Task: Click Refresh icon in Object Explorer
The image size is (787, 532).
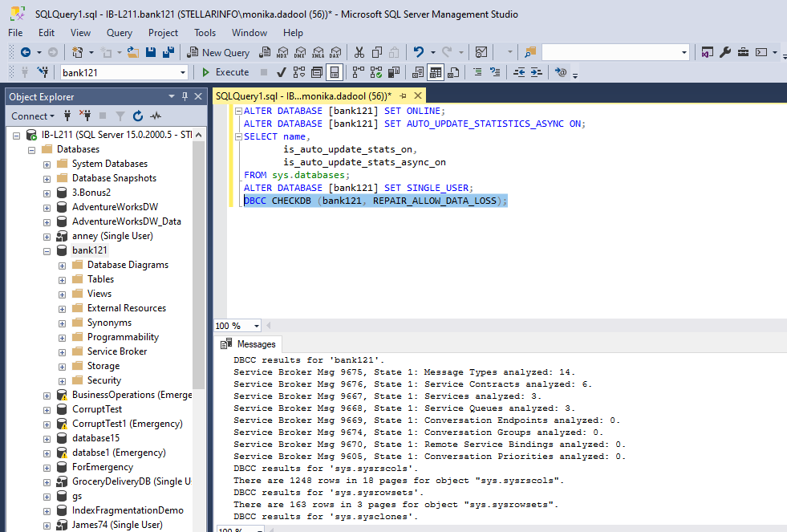Action: coord(138,116)
